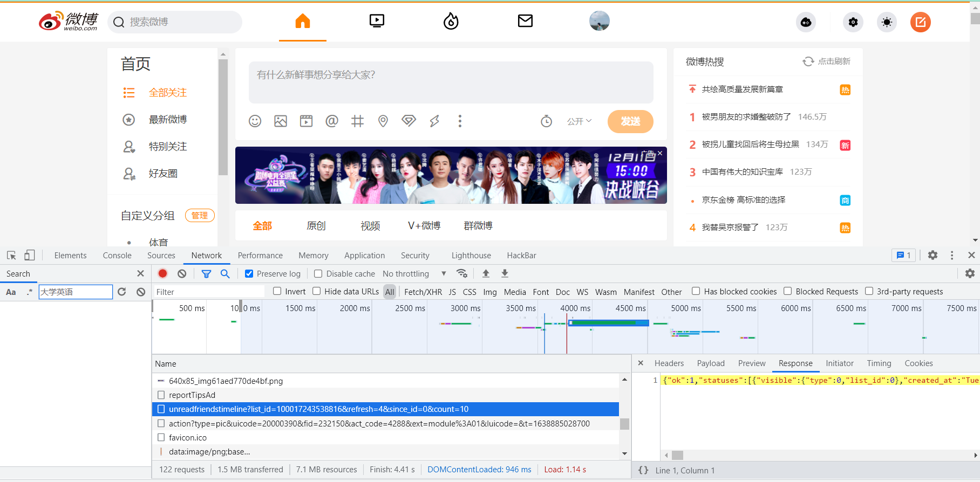Mention a user with the @ icon
The image size is (980, 482).
332,121
